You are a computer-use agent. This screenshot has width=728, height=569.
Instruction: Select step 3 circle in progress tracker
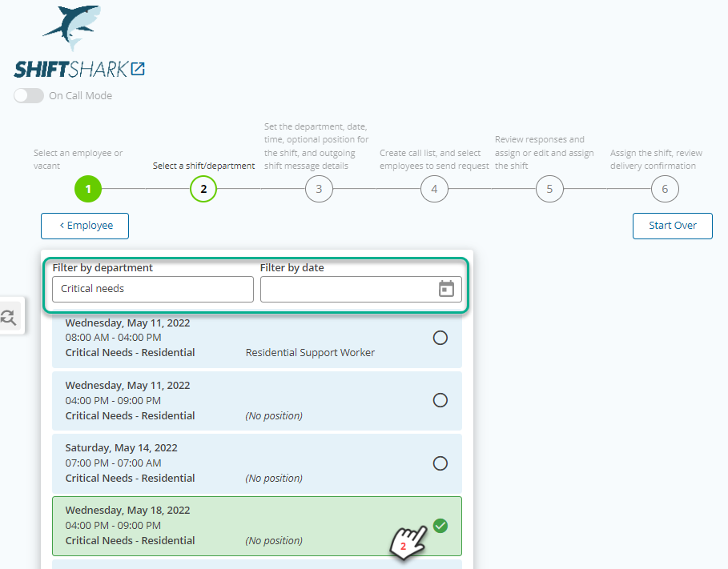(x=319, y=189)
